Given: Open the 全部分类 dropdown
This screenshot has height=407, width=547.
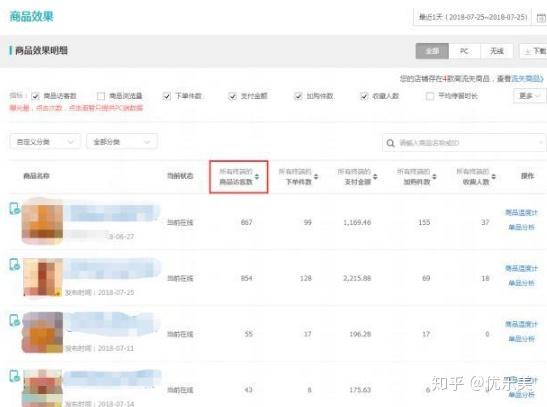Looking at the screenshot, I should click(x=122, y=142).
